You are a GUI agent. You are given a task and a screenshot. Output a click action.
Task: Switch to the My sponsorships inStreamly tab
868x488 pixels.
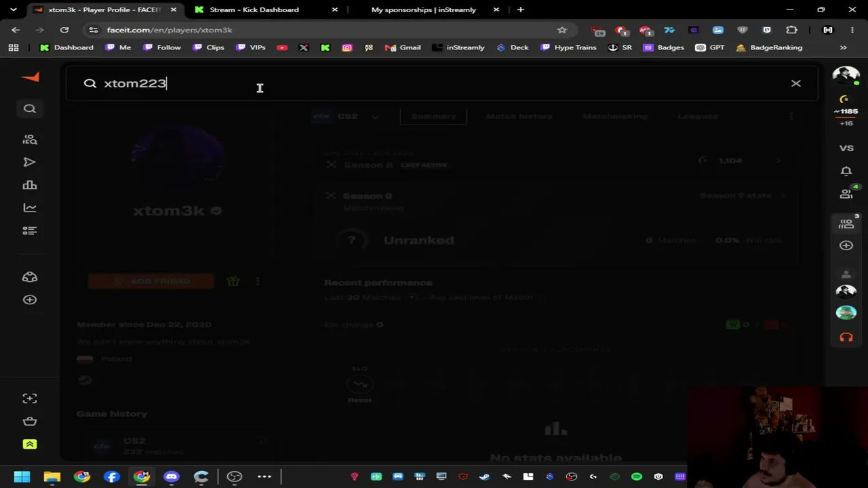(424, 9)
